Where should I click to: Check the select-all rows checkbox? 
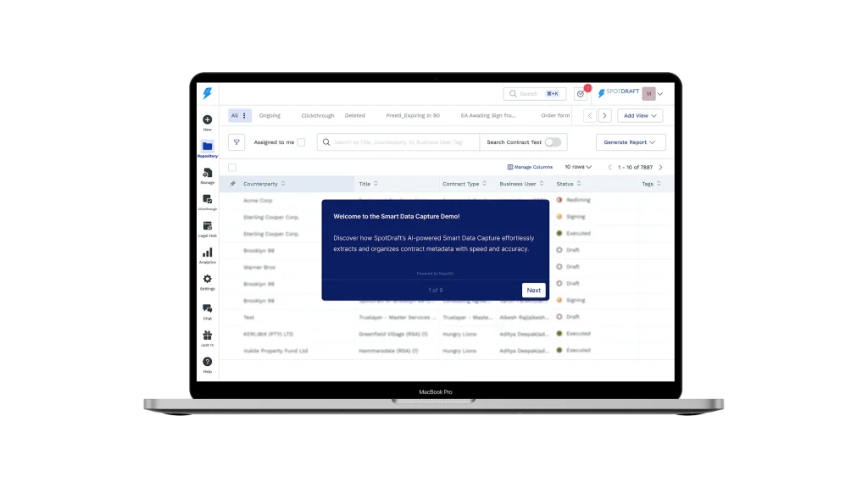(232, 168)
